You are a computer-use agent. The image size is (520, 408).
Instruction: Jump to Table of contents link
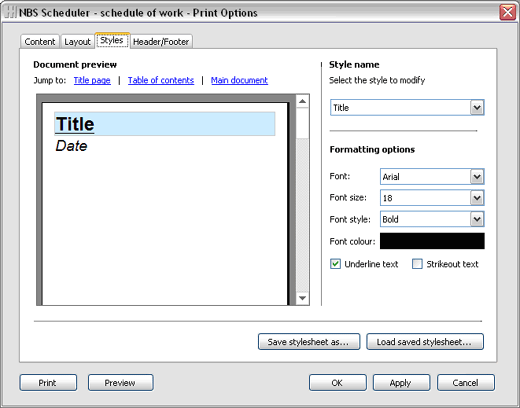click(161, 80)
